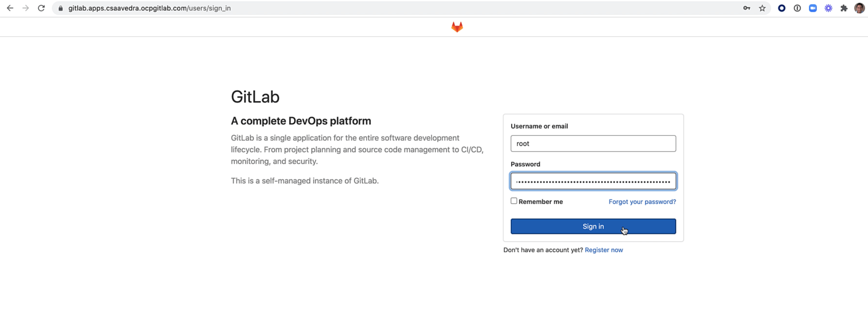
Task: Click 'This is a self-managed instance' text
Action: pyautogui.click(x=305, y=181)
